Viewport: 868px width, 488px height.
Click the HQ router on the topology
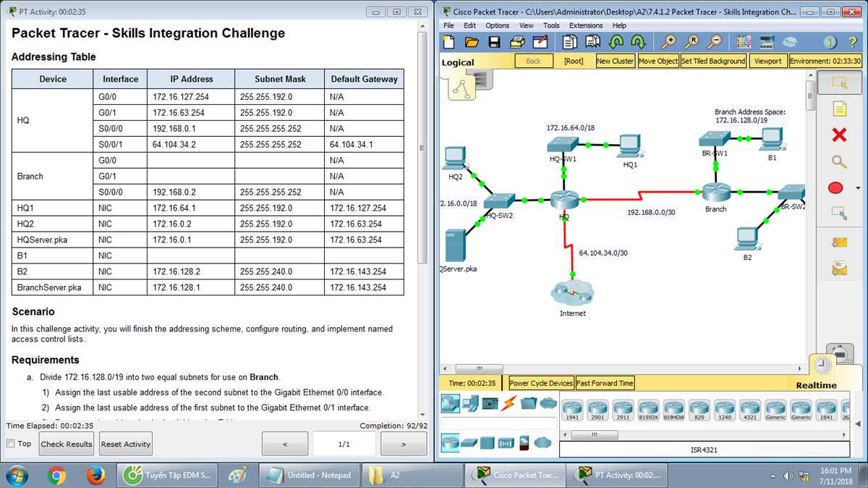coord(563,200)
